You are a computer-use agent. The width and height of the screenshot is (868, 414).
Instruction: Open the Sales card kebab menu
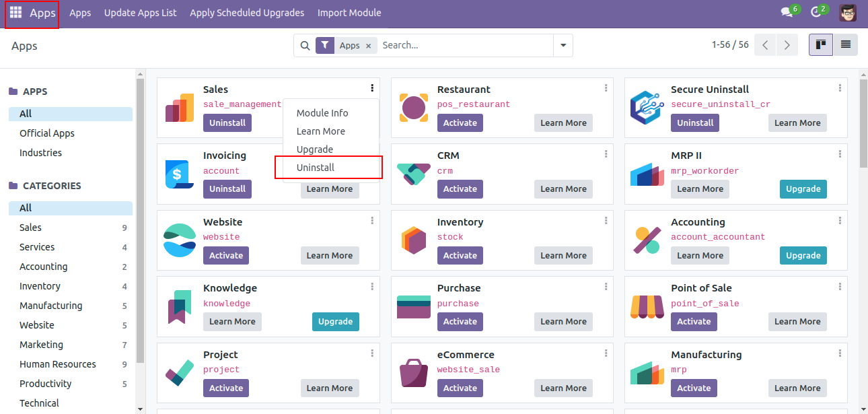coord(372,88)
